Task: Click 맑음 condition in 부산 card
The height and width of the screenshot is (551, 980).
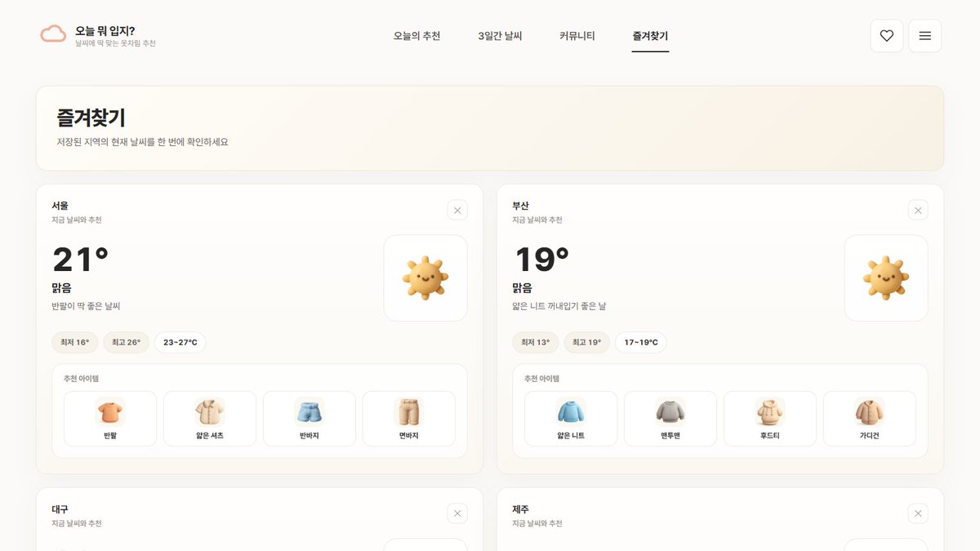Action: tap(523, 287)
